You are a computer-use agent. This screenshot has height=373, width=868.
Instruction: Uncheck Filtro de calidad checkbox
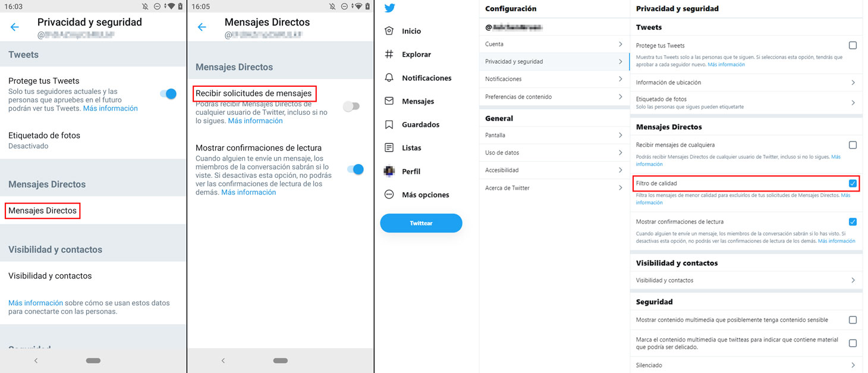tap(853, 183)
